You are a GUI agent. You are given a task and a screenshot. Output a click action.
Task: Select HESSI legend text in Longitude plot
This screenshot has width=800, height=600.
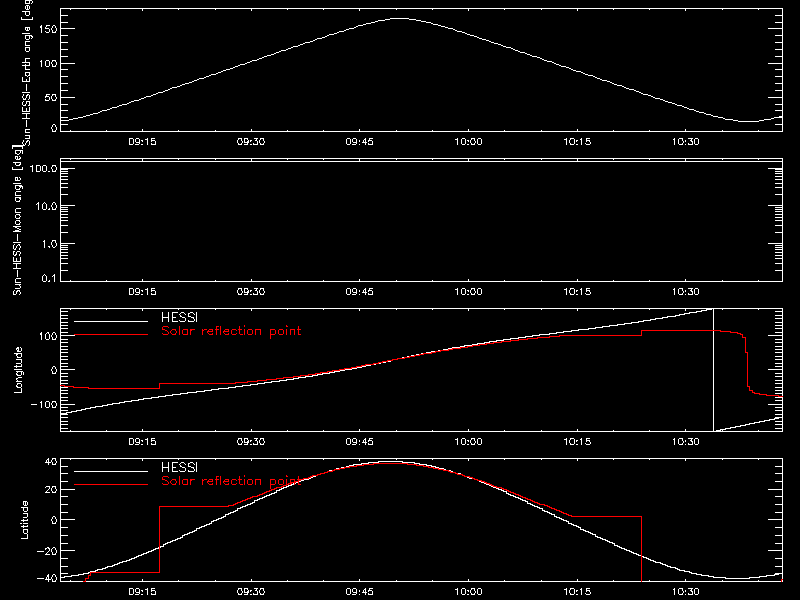click(179, 317)
